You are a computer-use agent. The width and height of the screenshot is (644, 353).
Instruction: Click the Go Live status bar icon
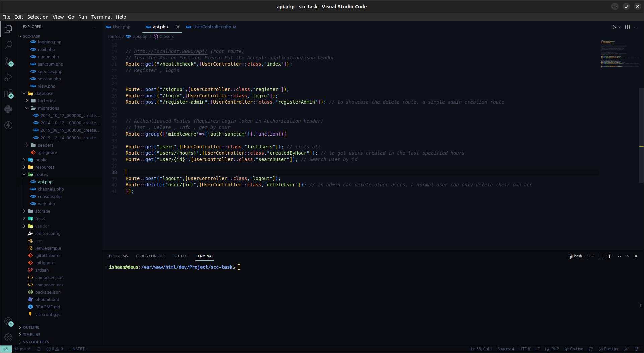pos(574,349)
